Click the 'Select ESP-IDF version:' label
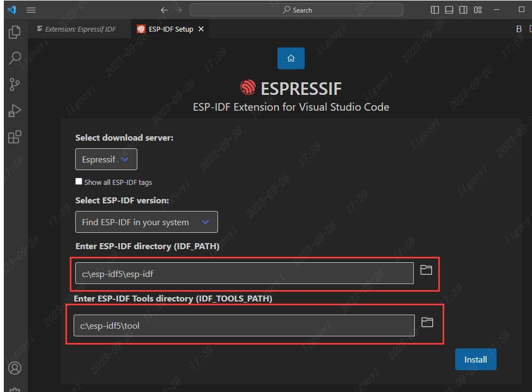 122,201
